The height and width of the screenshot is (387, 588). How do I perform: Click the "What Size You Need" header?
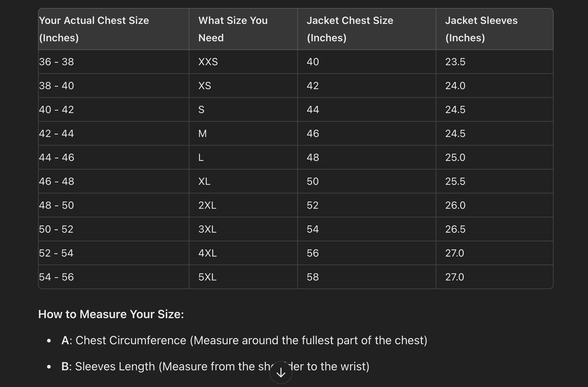(233, 29)
